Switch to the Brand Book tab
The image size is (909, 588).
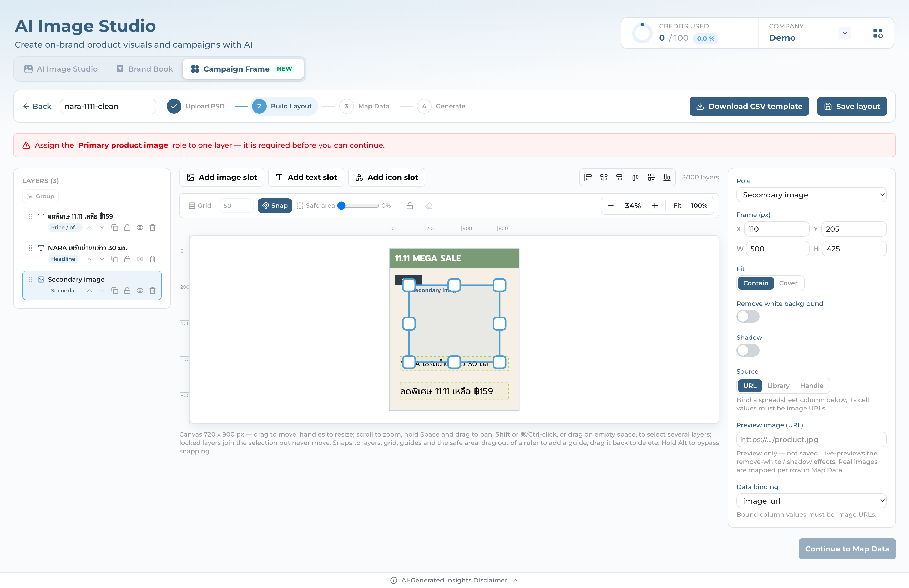pyautogui.click(x=144, y=69)
